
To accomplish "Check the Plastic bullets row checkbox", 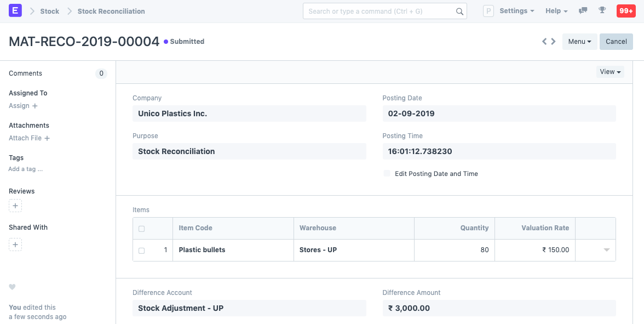I will click(x=142, y=251).
